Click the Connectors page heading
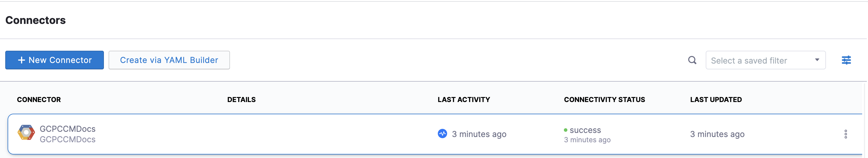 click(x=35, y=20)
